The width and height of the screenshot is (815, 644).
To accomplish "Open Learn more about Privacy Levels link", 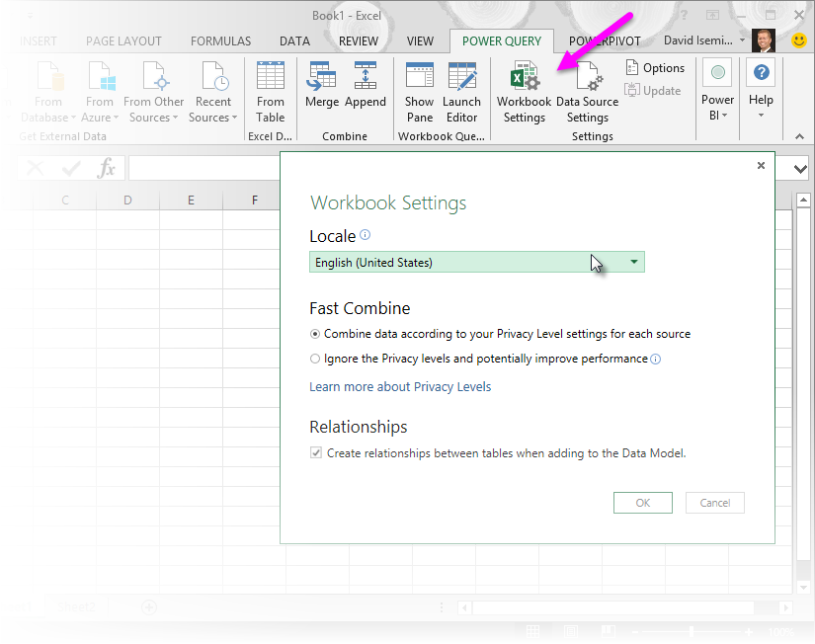I will coord(400,387).
